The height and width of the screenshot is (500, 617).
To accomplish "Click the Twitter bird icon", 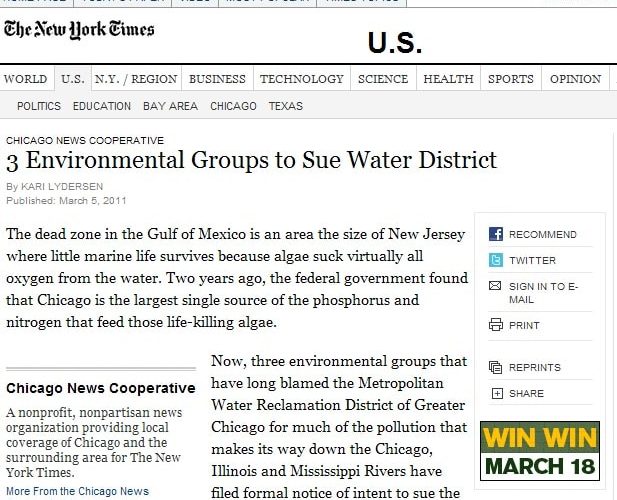I will pos(496,260).
